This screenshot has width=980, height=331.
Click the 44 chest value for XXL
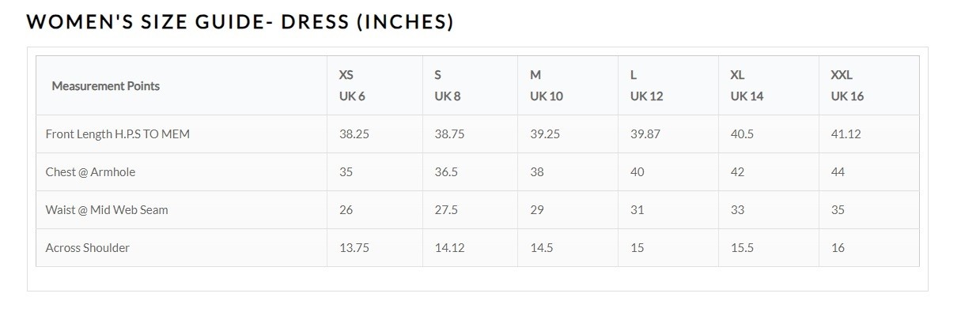[838, 172]
